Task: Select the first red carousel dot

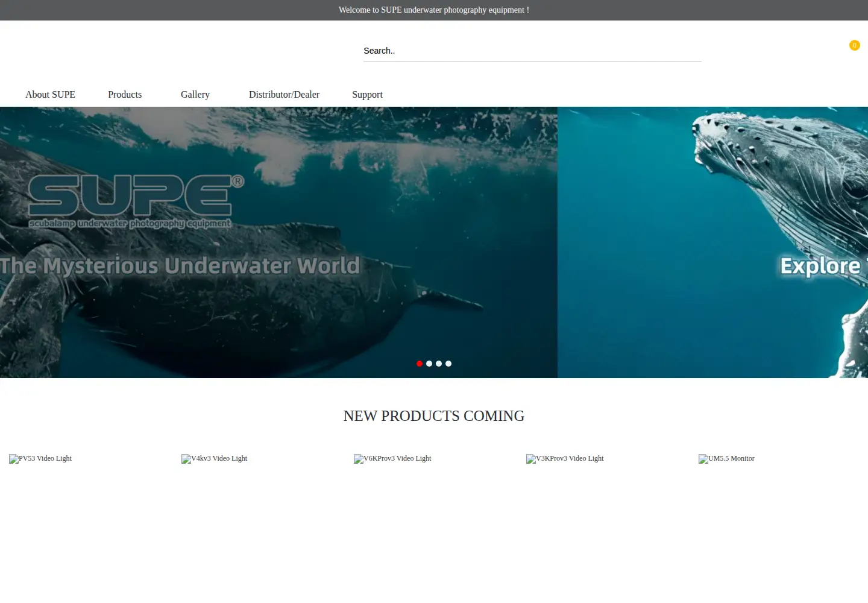Action: [420, 364]
